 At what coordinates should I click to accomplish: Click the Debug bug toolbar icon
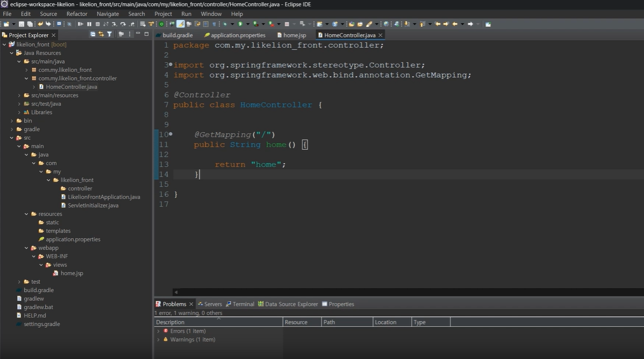pos(224,24)
